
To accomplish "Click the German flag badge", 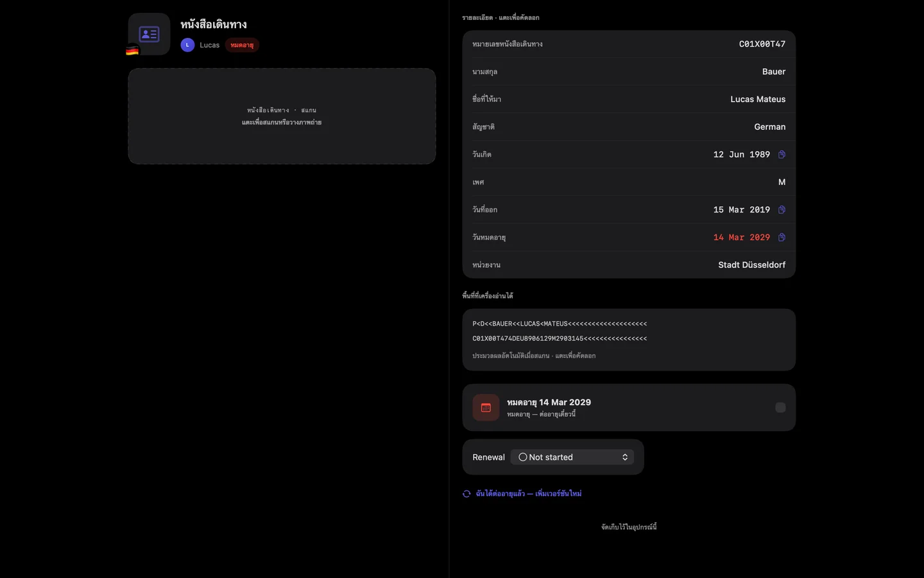I will pyautogui.click(x=132, y=50).
